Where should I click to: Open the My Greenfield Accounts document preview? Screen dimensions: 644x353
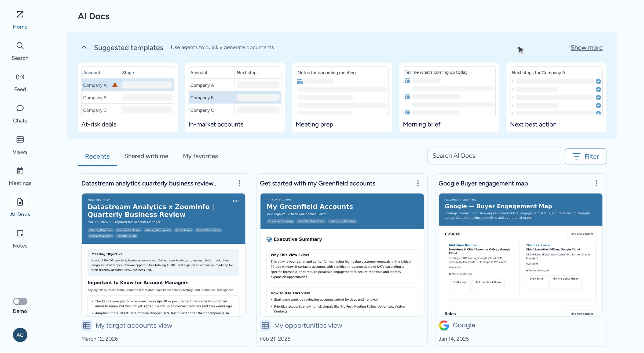tap(342, 255)
